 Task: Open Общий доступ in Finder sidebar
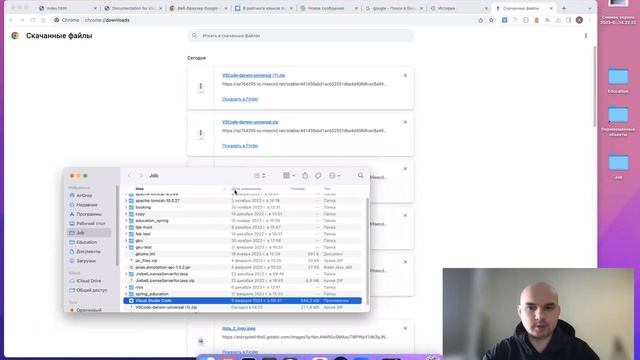point(88,290)
